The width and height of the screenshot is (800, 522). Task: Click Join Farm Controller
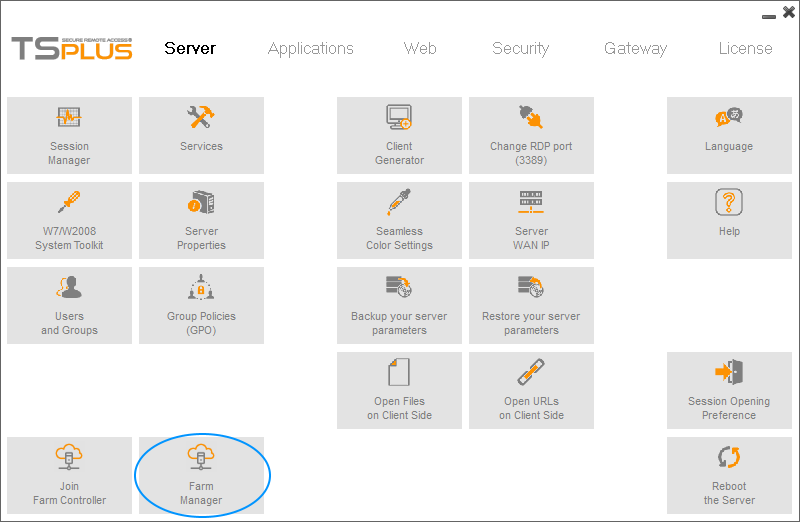(x=69, y=475)
